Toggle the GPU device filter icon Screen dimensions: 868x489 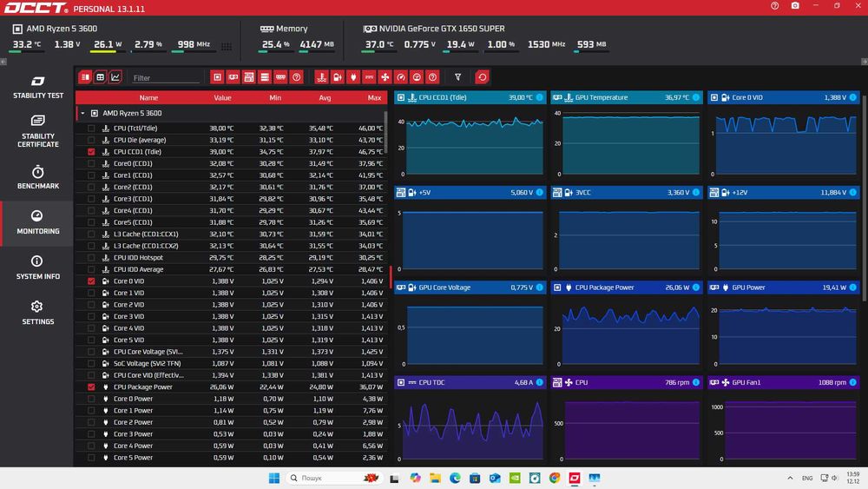pyautogui.click(x=233, y=77)
